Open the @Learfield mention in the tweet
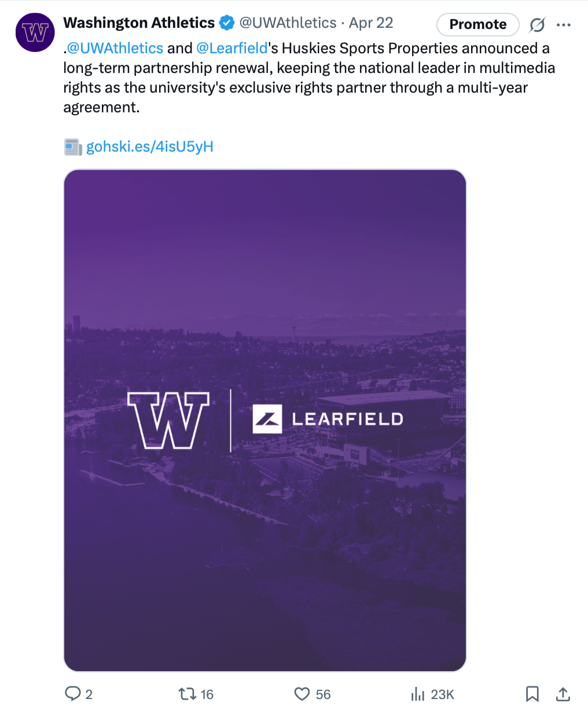The image size is (588, 714). [232, 48]
